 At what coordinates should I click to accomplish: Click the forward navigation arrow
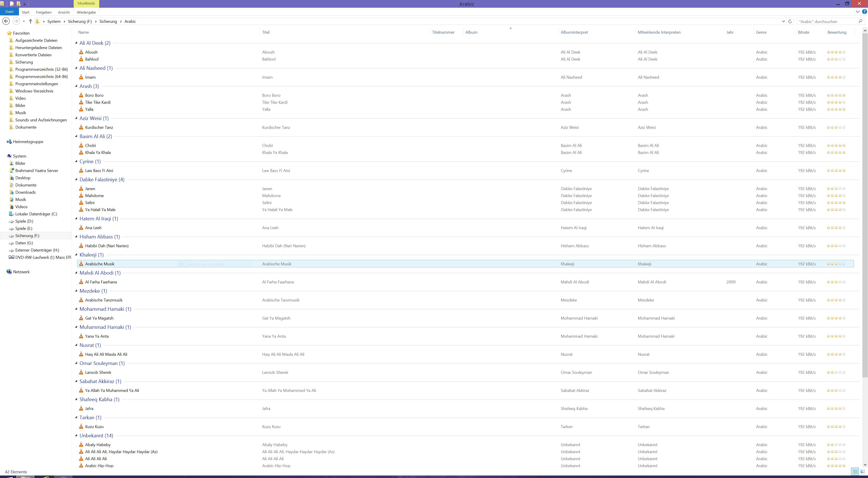coord(16,21)
